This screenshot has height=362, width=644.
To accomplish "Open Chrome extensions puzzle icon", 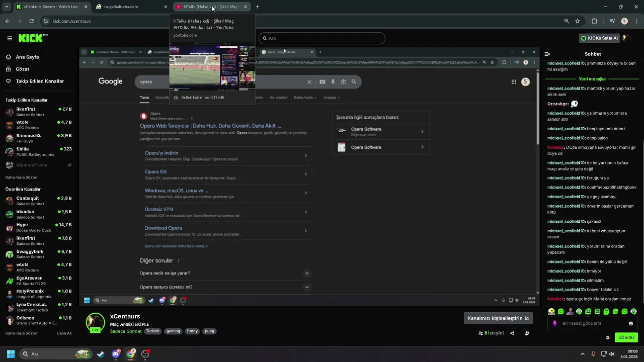I will pyautogui.click(x=595, y=21).
